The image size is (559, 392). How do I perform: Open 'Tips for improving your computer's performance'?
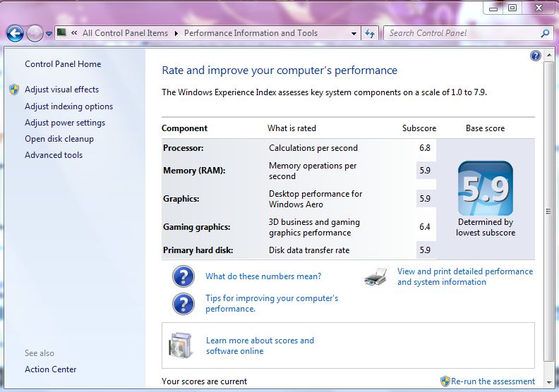point(272,303)
